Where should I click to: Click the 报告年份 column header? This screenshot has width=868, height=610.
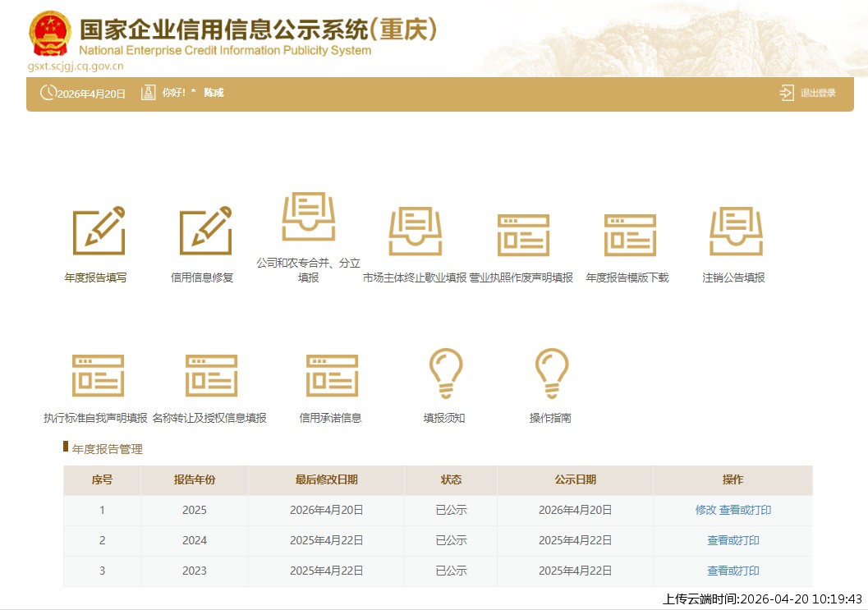click(194, 480)
